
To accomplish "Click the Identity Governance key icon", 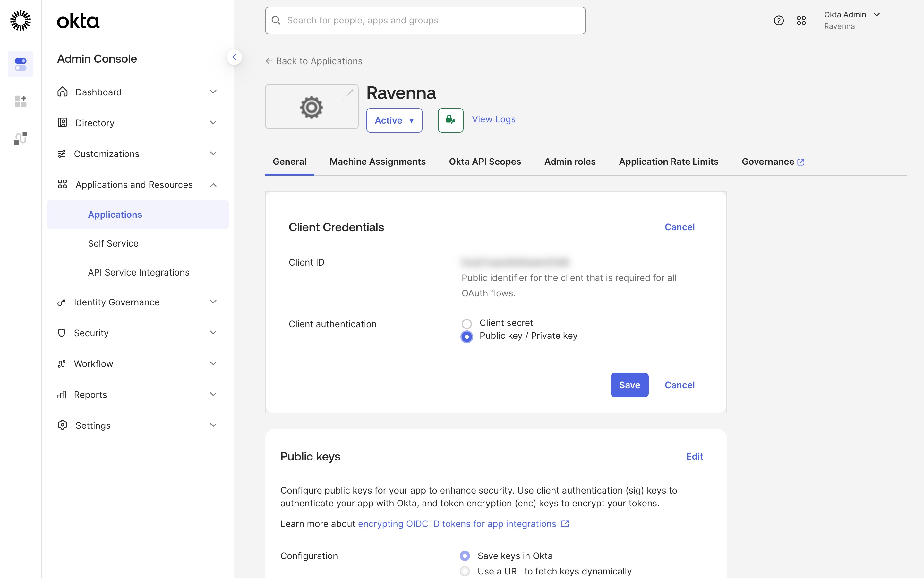I will [x=62, y=302].
